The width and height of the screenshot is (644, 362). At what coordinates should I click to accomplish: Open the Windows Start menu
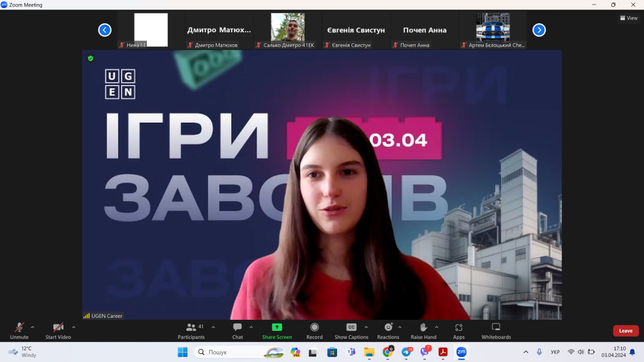click(x=182, y=352)
